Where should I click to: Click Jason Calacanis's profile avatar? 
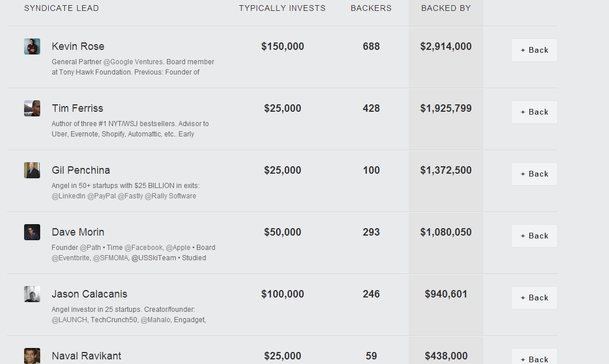click(32, 294)
